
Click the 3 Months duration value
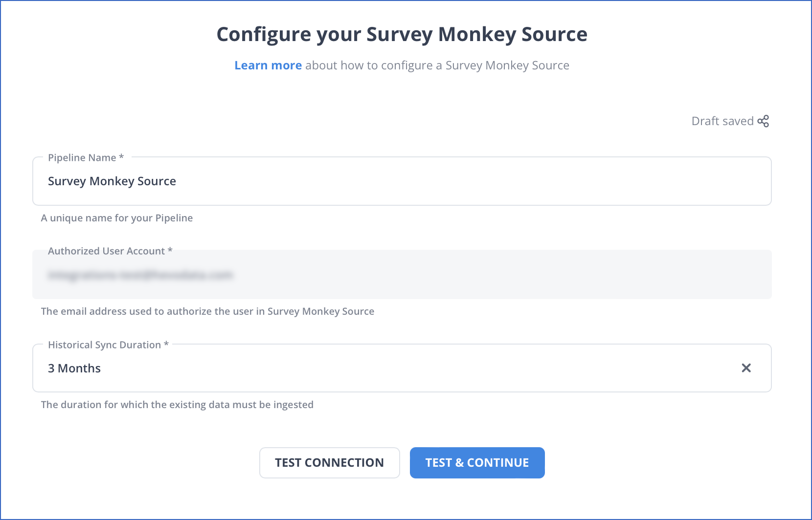(74, 368)
